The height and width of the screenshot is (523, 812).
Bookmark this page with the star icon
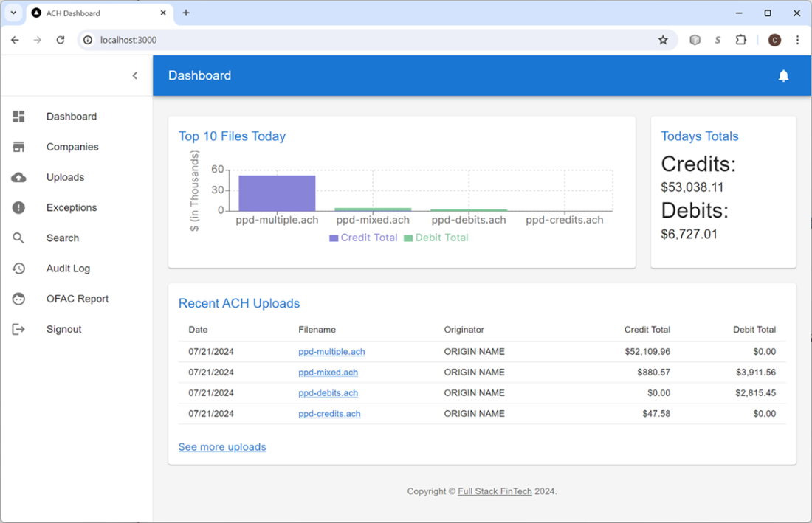point(663,40)
